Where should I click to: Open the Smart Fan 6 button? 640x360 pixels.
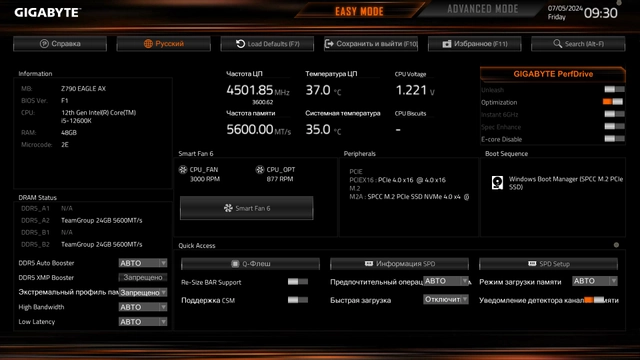coord(247,208)
